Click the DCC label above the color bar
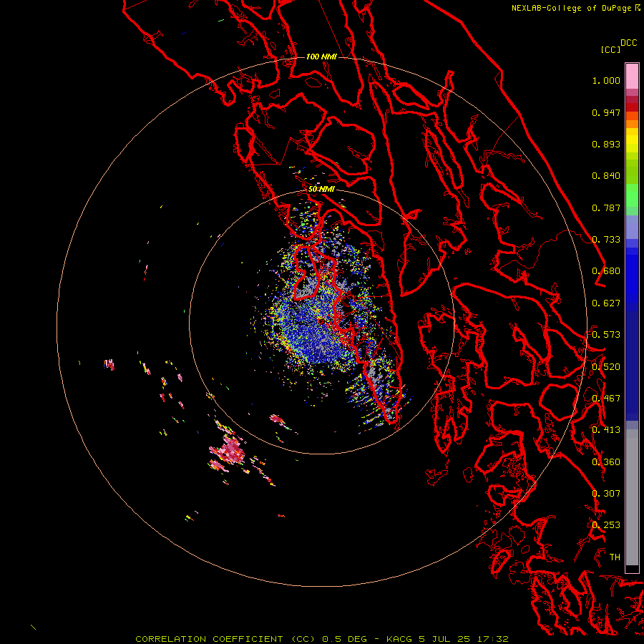The image size is (644, 644). click(628, 43)
